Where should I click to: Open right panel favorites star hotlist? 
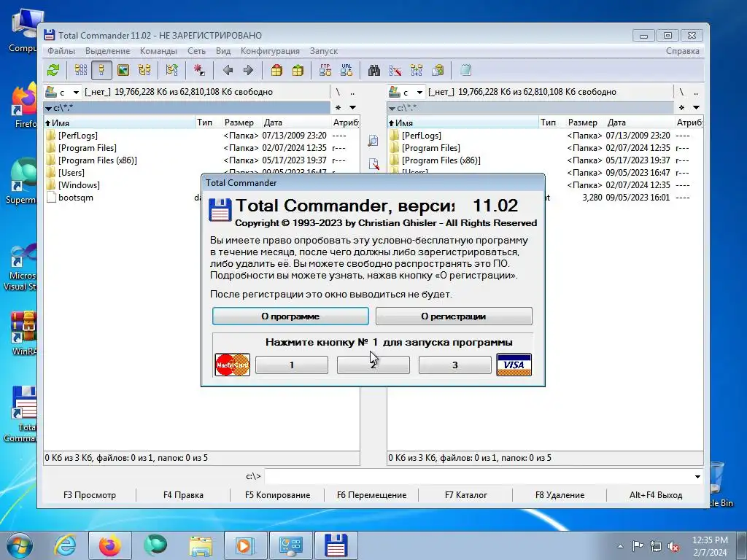(682, 108)
